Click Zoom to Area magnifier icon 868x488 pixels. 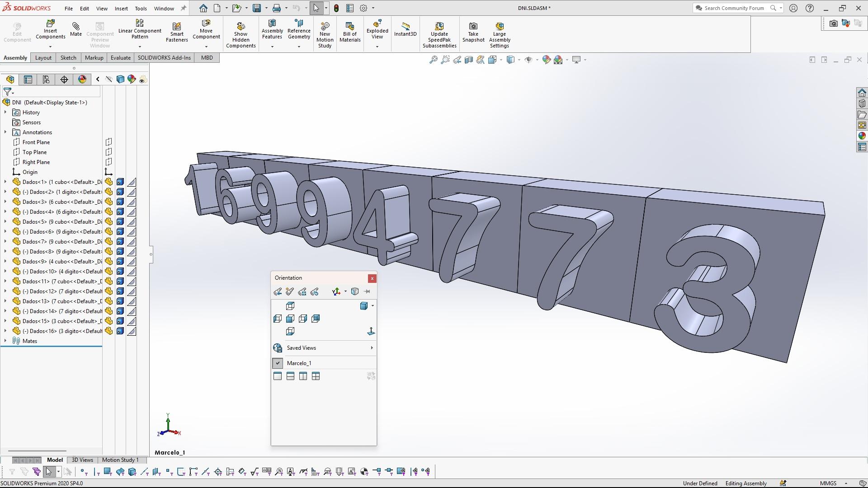point(445,60)
